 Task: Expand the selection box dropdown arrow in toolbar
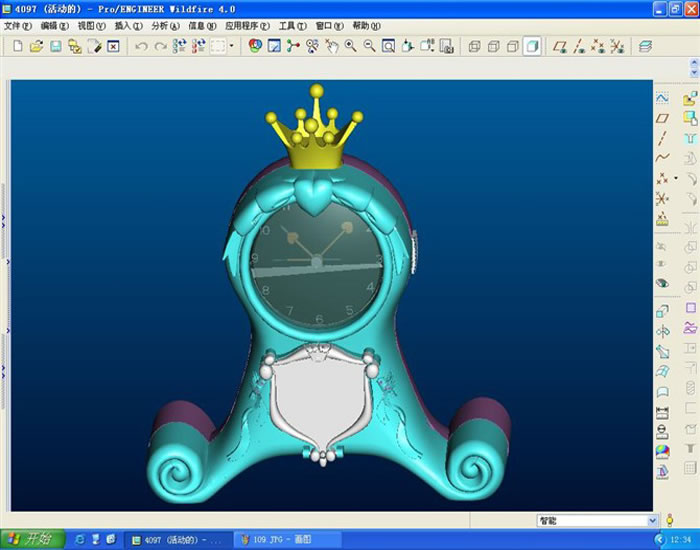pyautogui.click(x=232, y=46)
